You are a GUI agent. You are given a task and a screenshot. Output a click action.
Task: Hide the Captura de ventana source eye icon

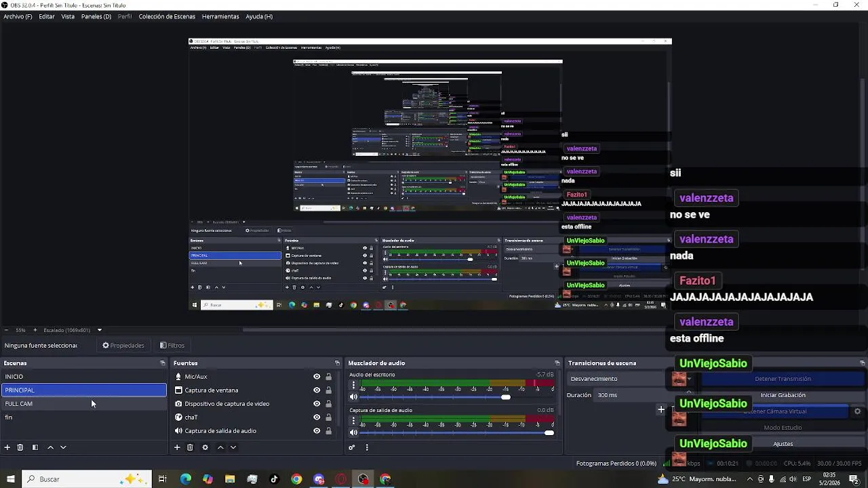point(317,390)
